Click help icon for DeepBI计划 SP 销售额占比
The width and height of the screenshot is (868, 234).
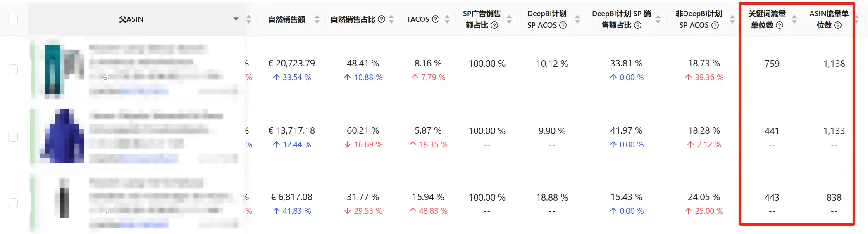pyautogui.click(x=638, y=25)
